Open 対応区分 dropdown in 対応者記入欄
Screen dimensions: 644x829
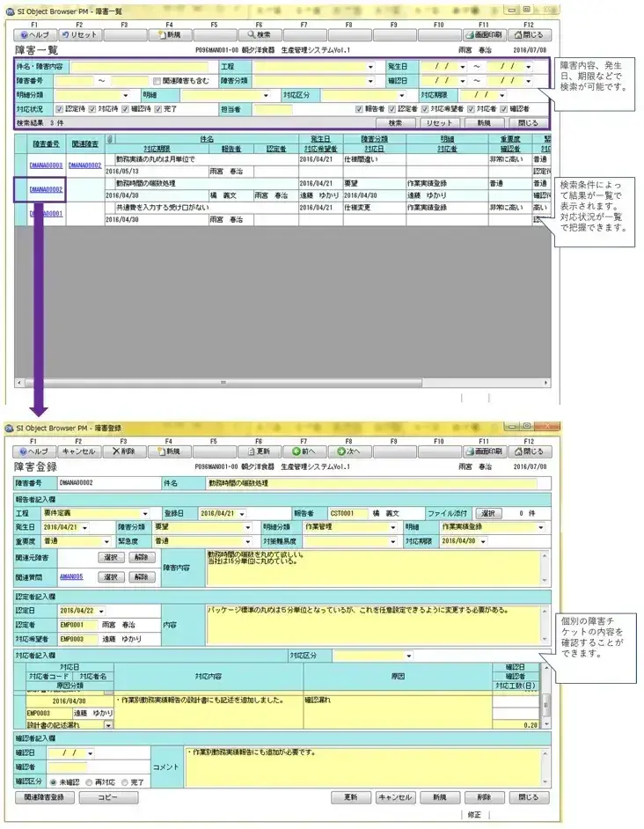(x=409, y=656)
